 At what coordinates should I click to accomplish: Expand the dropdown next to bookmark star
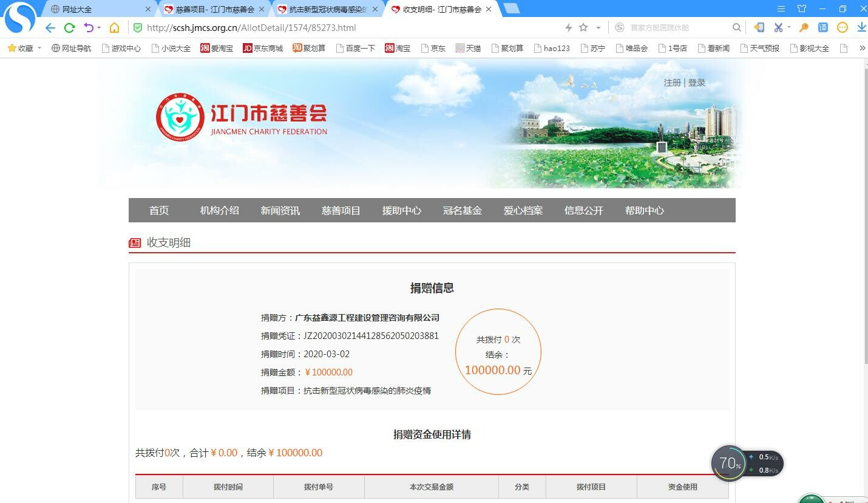pyautogui.click(x=598, y=28)
